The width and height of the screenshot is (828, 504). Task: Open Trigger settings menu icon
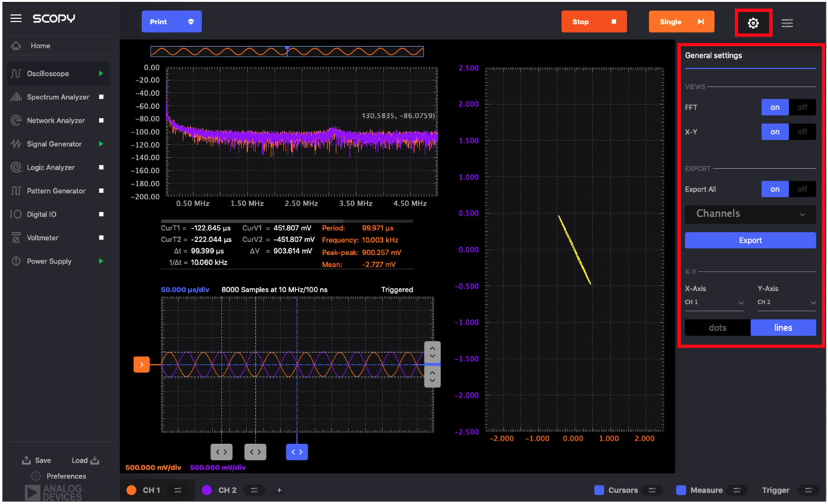(808, 491)
